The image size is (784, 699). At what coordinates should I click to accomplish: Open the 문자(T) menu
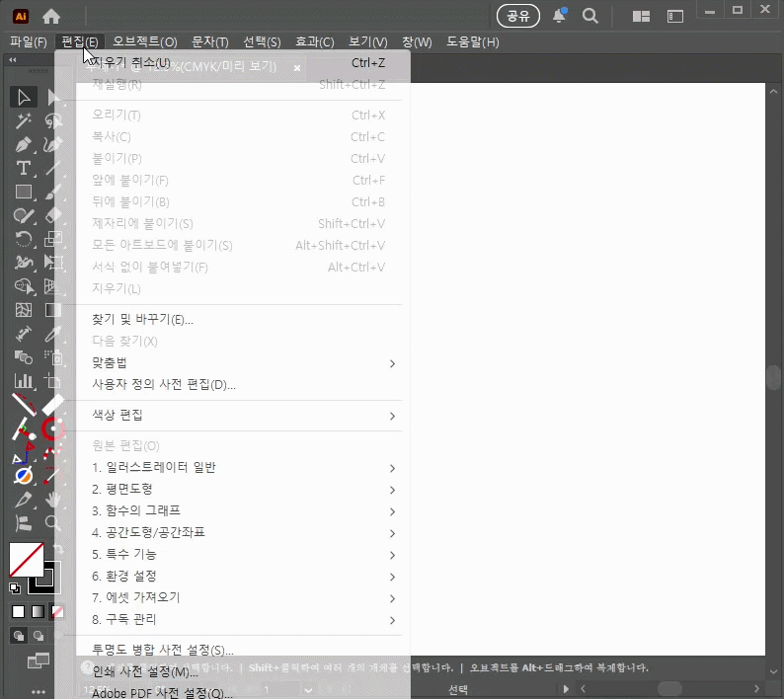coord(210,42)
